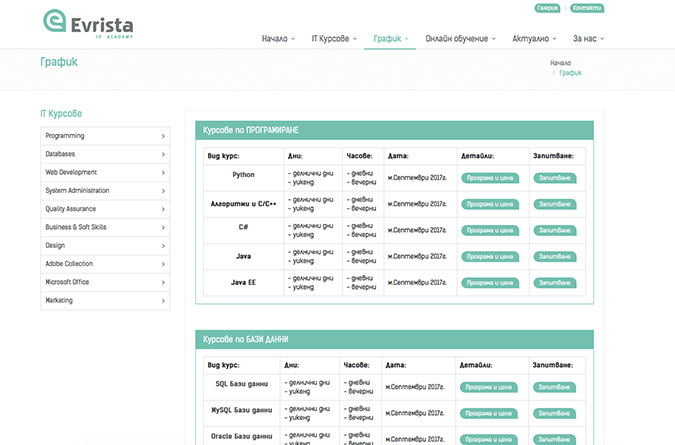Click Запитване for MySQL Бази данни
Image resolution: width=675 pixels, height=445 pixels.
[554, 414]
